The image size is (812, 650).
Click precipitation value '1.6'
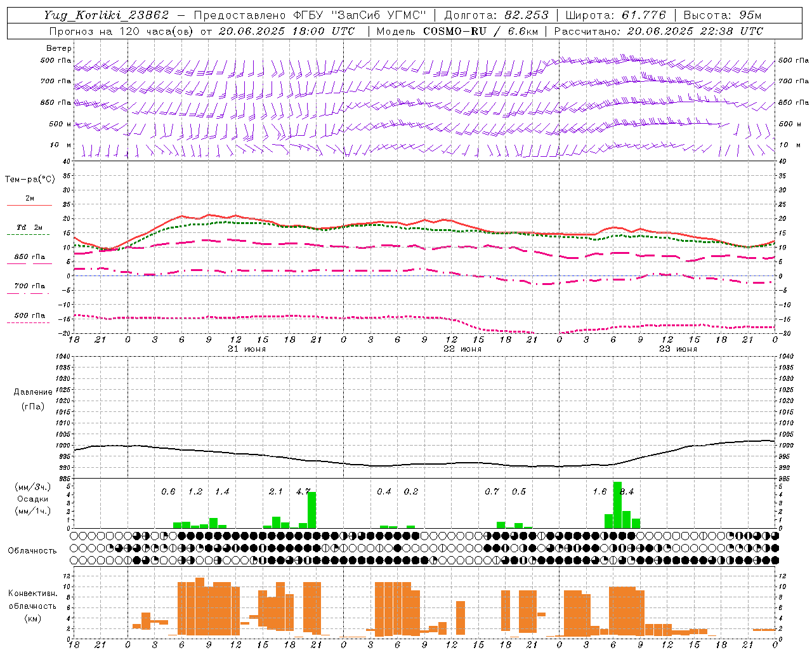pyautogui.click(x=599, y=492)
